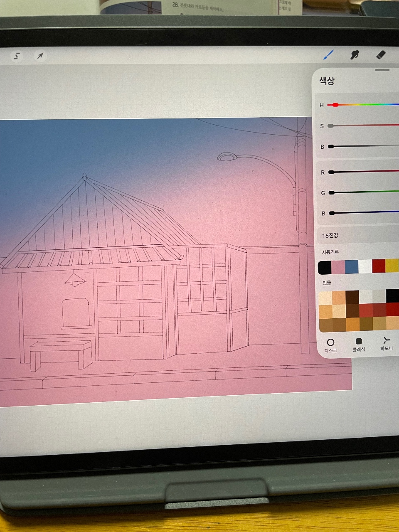This screenshot has width=399, height=532.
Task: Switch to the 디스크 color tab
Action: 330,345
